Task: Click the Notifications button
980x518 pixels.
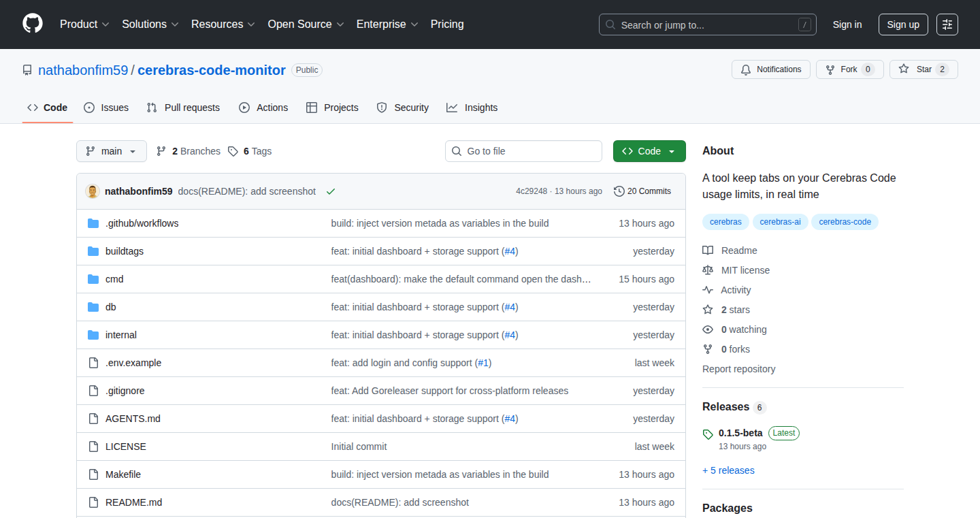Action: coord(771,69)
